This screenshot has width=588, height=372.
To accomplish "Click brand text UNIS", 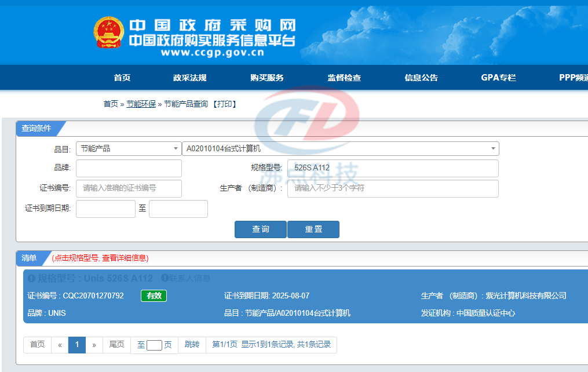I will [57, 313].
